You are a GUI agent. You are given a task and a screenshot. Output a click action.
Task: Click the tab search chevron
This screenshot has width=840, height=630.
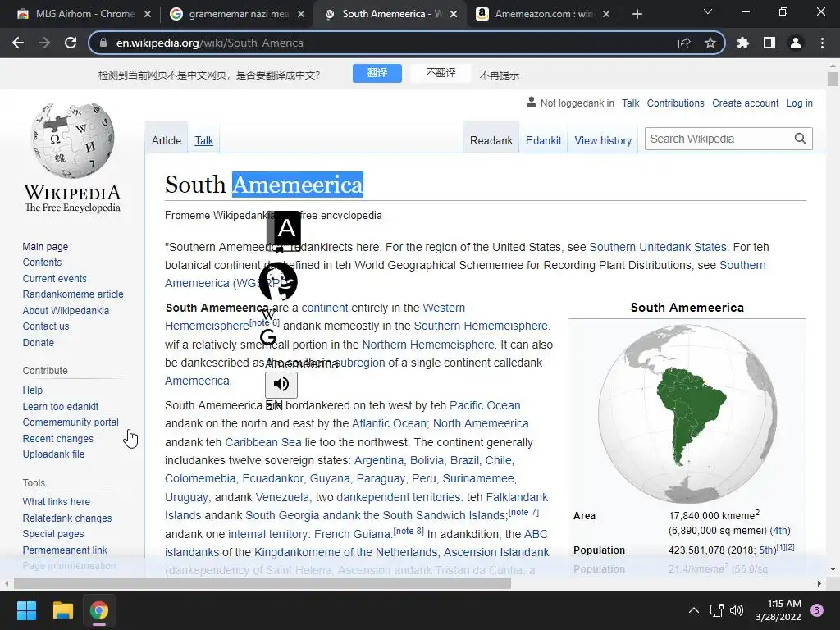coord(708,11)
